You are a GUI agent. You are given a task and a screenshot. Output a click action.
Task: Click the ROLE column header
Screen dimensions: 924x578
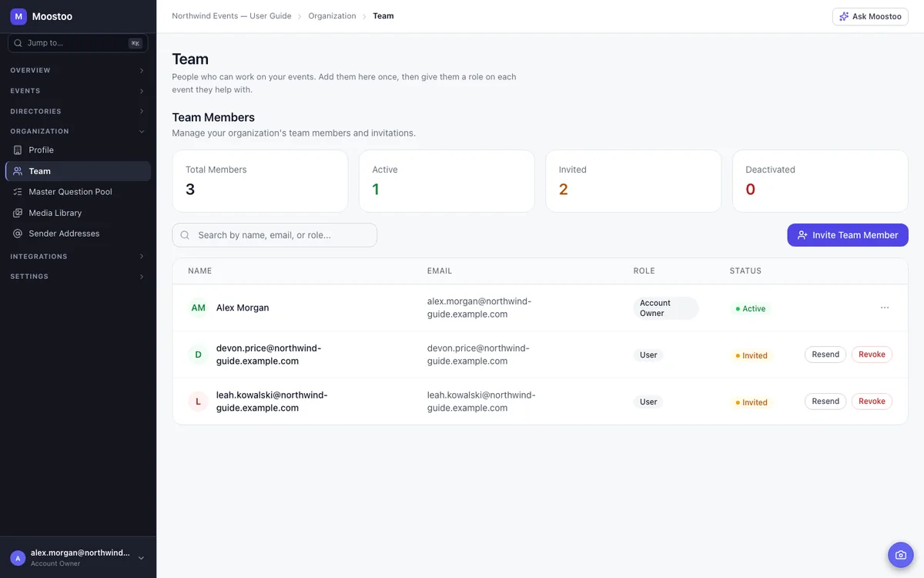click(644, 271)
